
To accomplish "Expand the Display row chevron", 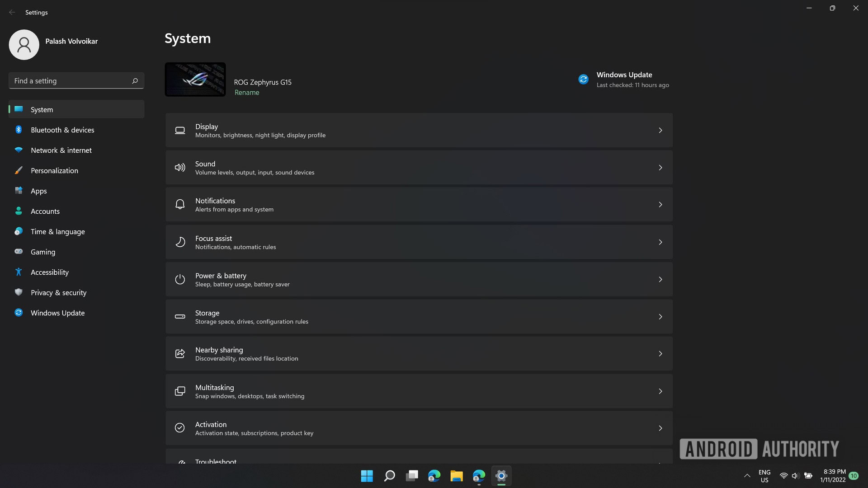I will 660,131.
